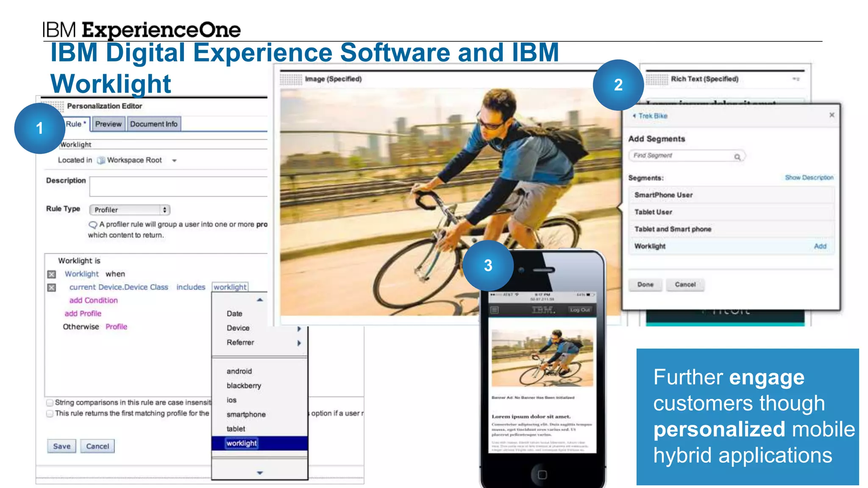
Task: Close the Add Segments dialog
Action: click(832, 115)
